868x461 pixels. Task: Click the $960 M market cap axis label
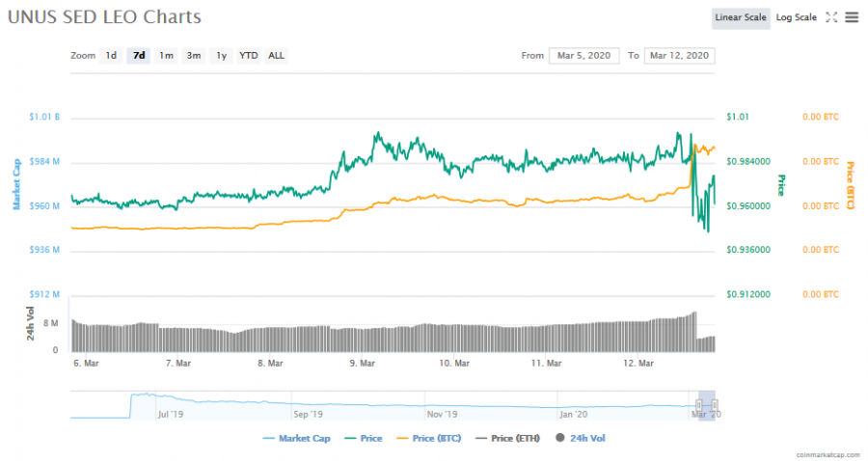pyautogui.click(x=44, y=205)
